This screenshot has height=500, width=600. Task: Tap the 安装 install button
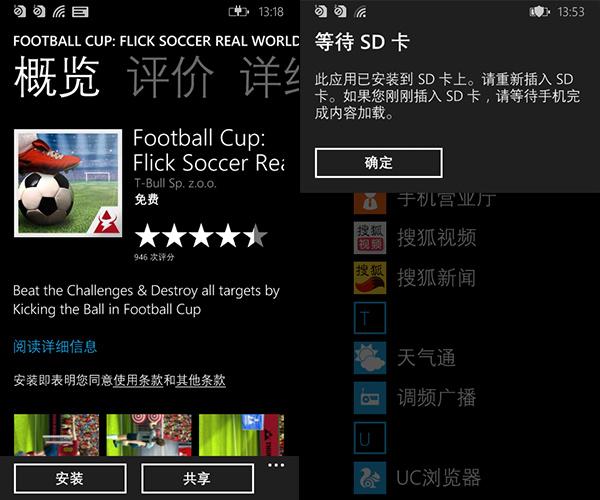click(x=70, y=479)
